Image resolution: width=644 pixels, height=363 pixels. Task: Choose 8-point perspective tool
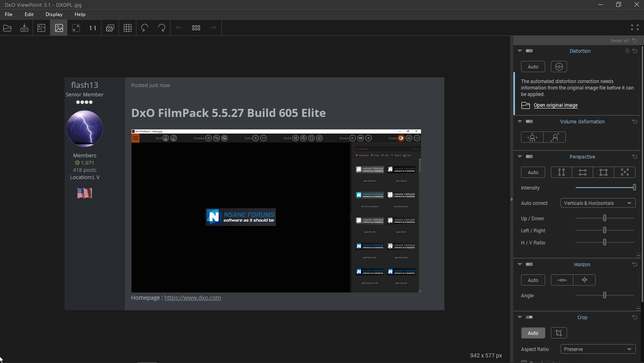tap(625, 172)
